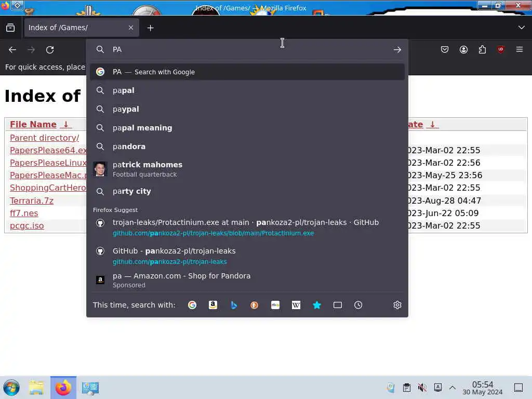Download the PapersPleaseMac file link
Screen dimensions: 532x399
(x=48, y=176)
